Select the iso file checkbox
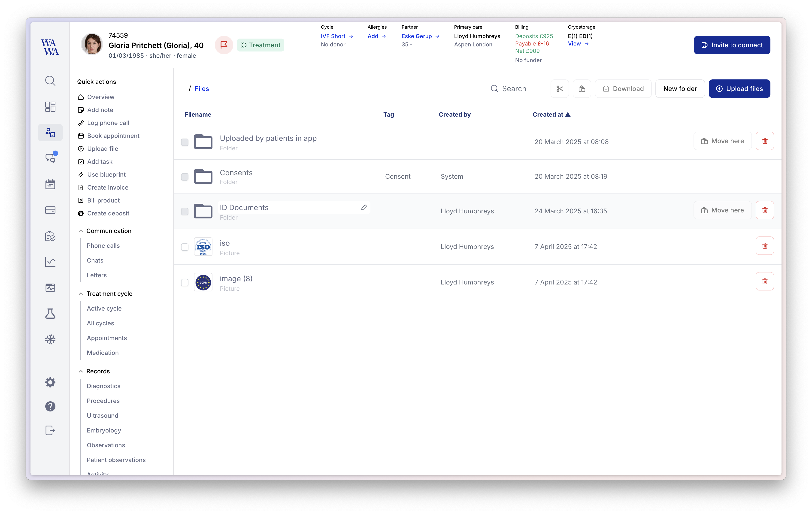This screenshot has height=514, width=812. [185, 247]
